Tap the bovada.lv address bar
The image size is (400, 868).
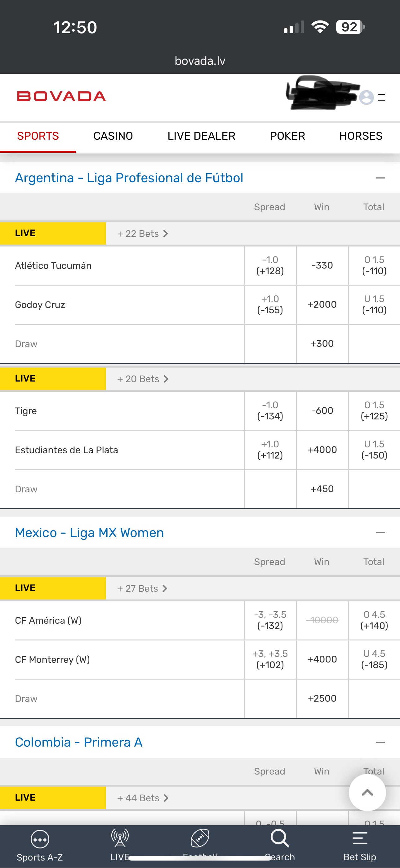pos(200,61)
